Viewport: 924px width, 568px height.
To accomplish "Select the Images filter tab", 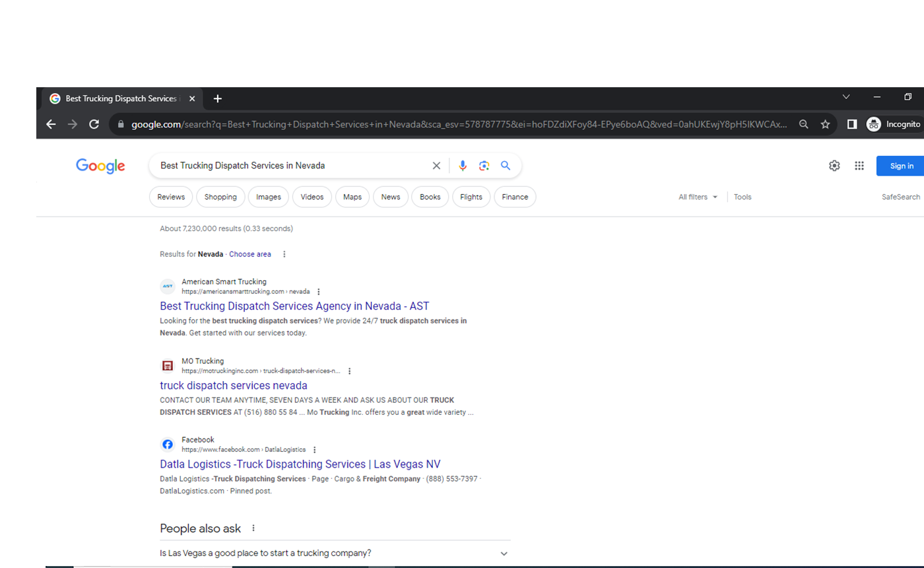I will click(269, 197).
